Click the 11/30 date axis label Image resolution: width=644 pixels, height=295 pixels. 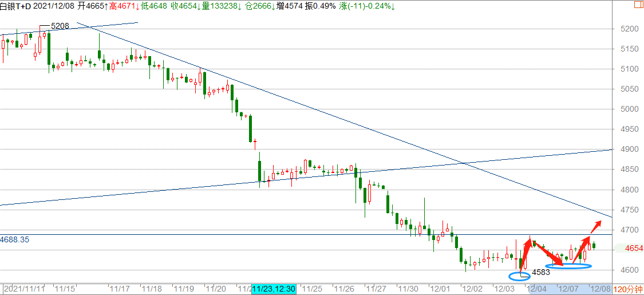tap(408, 289)
